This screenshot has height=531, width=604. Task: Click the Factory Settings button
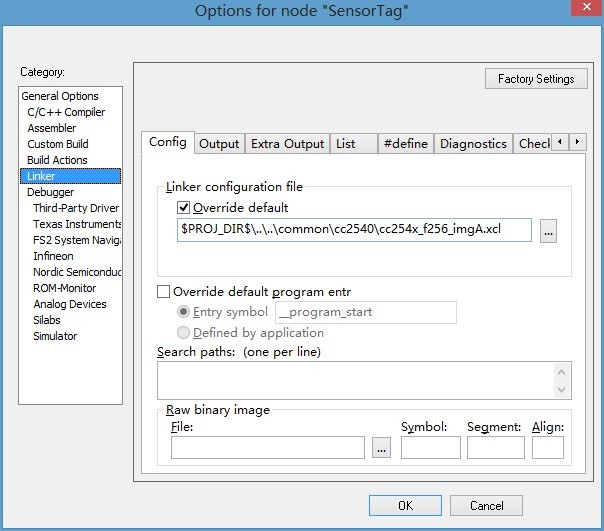click(535, 79)
